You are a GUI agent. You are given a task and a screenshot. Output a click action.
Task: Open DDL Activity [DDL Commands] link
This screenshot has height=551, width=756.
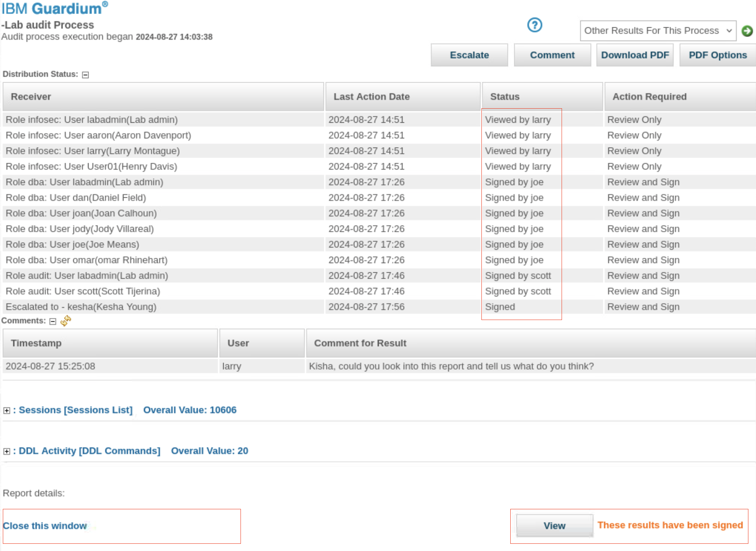89,451
